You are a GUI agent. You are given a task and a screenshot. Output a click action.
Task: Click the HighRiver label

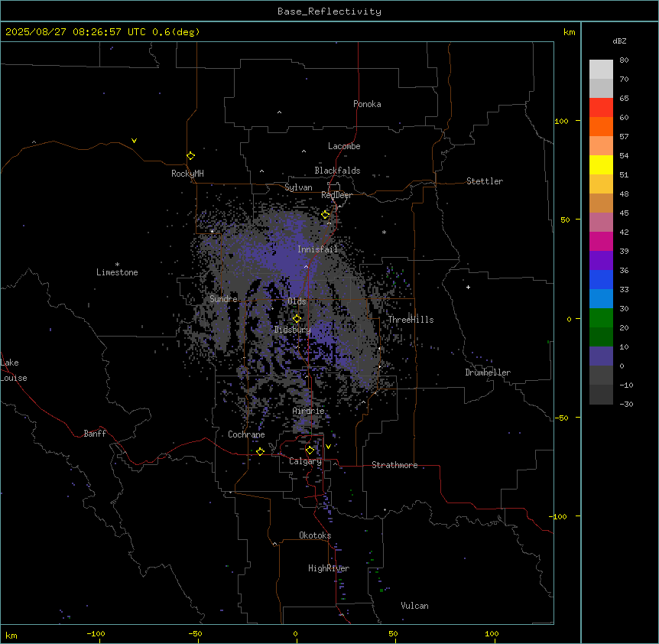pos(329,568)
